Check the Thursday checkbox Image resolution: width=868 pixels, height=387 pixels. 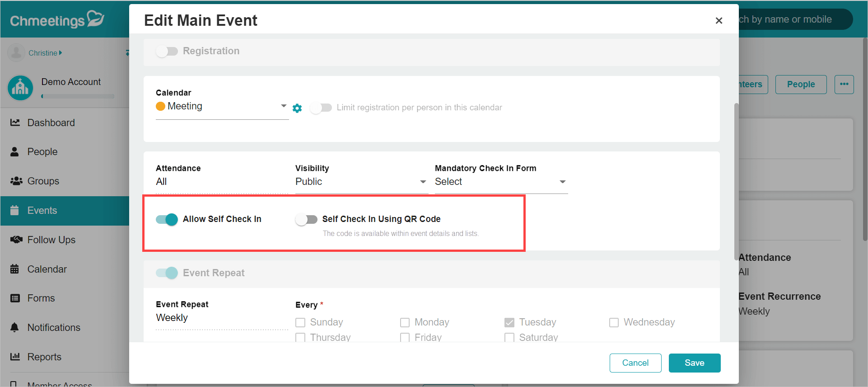(300, 337)
